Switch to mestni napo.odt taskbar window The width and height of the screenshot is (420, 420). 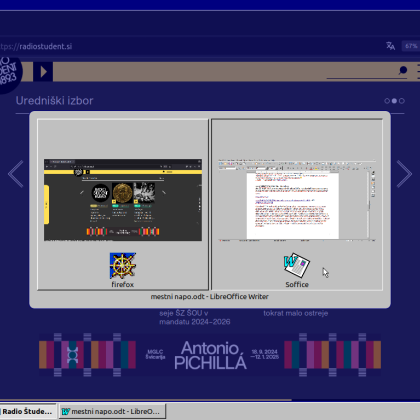click(112, 412)
